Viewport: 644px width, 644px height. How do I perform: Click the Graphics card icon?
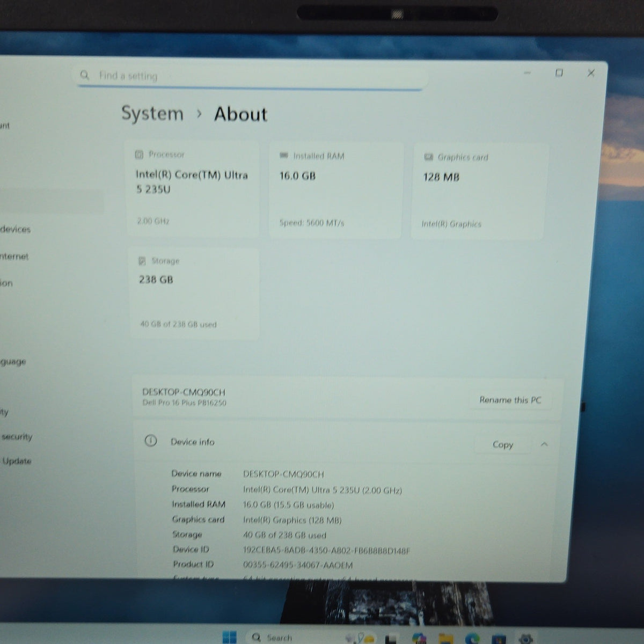pyautogui.click(x=428, y=157)
